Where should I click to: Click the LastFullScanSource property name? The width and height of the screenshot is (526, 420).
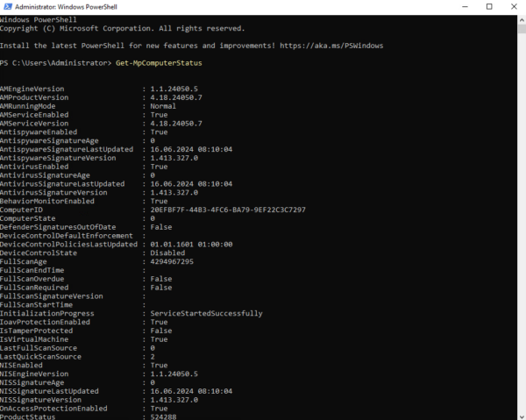point(39,348)
